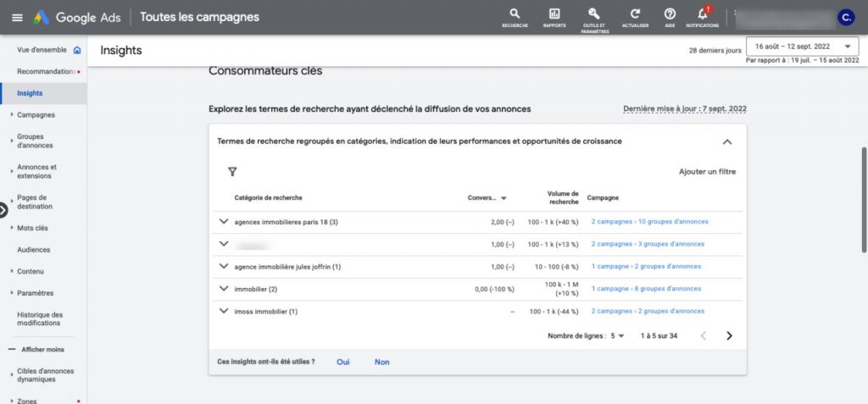This screenshot has width=868, height=404.
Task: Open Mots clés in the sidebar
Action: [32, 228]
